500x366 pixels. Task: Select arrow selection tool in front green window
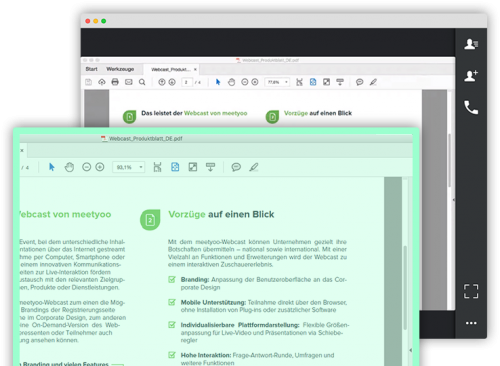pos(52,167)
